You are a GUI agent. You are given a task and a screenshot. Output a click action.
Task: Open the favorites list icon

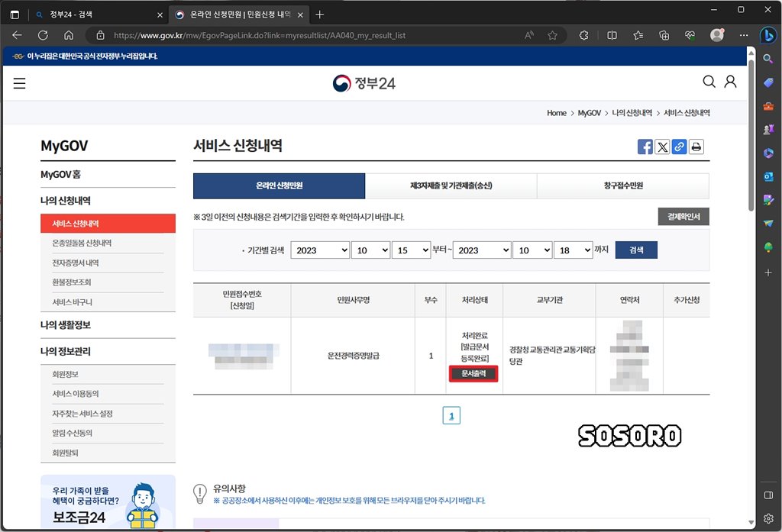click(638, 35)
